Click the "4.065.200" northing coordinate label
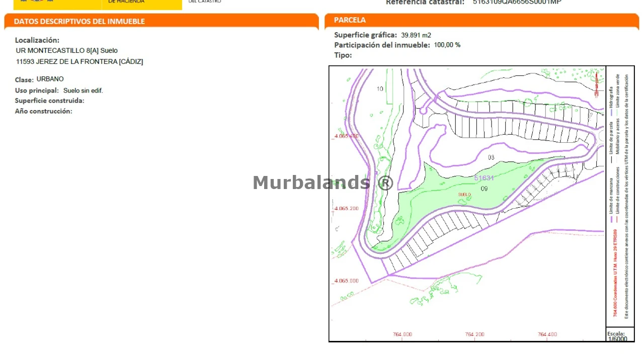644x362 pixels. click(x=346, y=208)
